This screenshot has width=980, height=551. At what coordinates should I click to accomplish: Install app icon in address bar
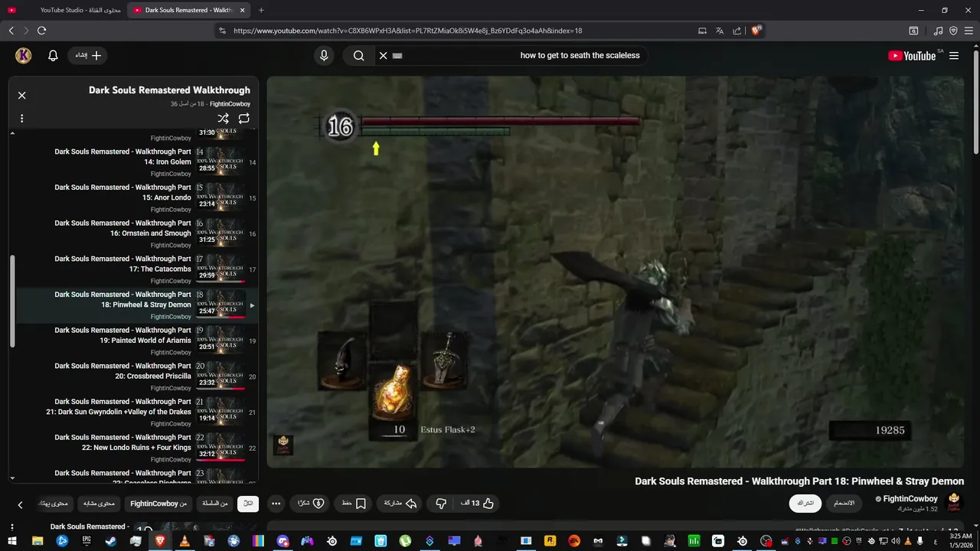702,31
